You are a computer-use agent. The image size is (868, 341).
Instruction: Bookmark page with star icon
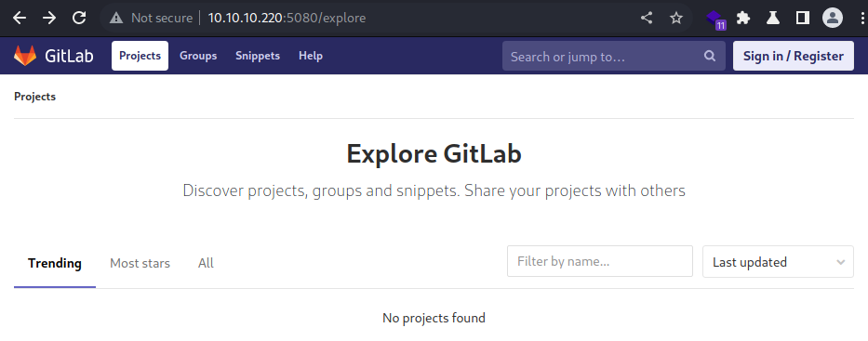pyautogui.click(x=676, y=19)
